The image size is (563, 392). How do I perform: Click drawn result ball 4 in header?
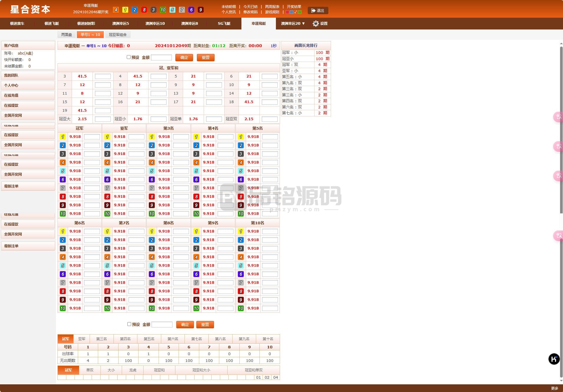[x=116, y=10]
